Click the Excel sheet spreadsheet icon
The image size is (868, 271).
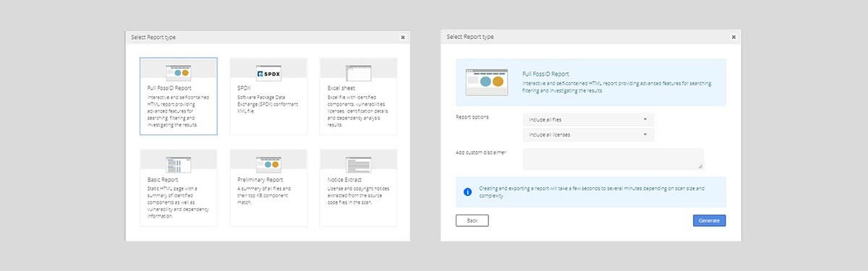pyautogui.click(x=358, y=73)
